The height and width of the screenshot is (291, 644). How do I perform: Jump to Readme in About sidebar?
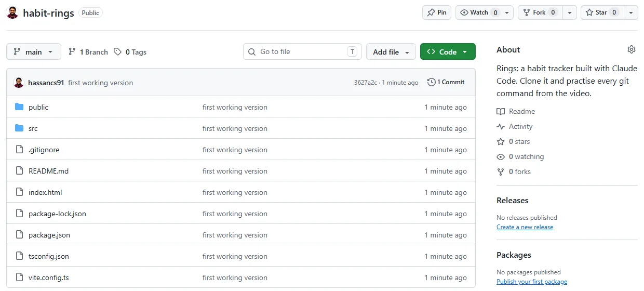click(x=516, y=111)
